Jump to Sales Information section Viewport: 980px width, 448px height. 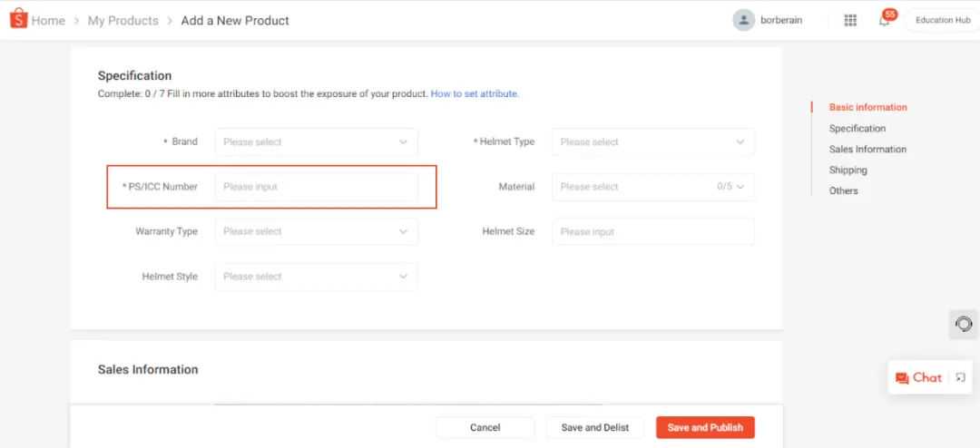[867, 150]
